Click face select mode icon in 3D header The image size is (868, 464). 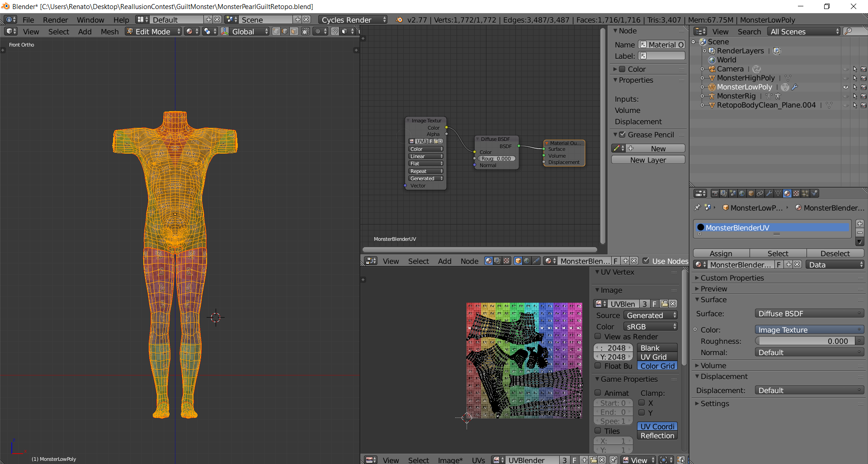294,31
